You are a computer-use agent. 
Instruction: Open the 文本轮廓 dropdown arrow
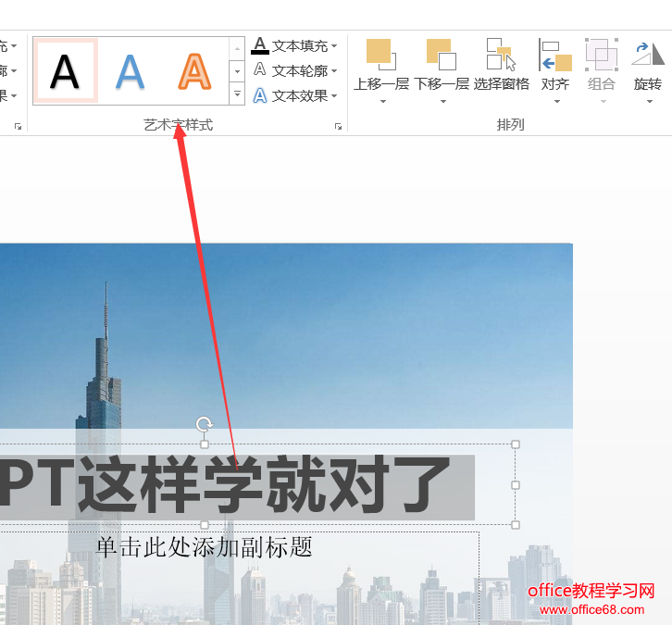click(x=334, y=70)
